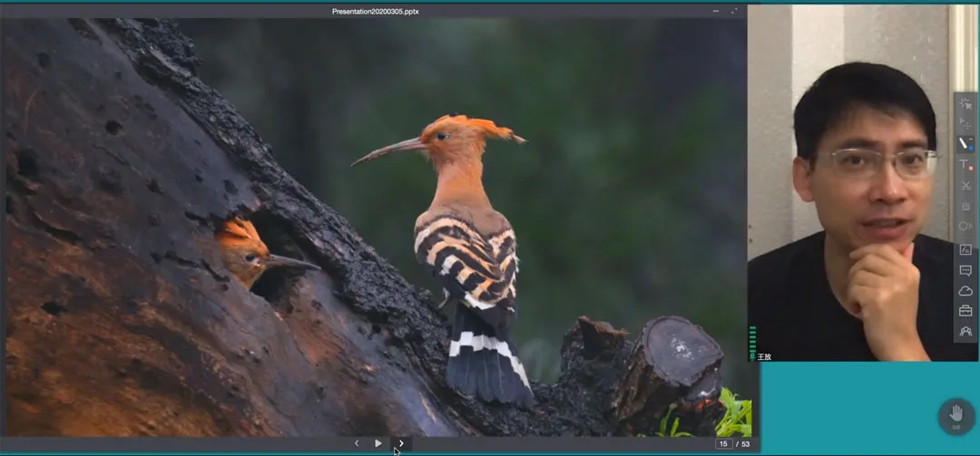Go to the previous slide
This screenshot has width=980, height=456.
tap(357, 443)
